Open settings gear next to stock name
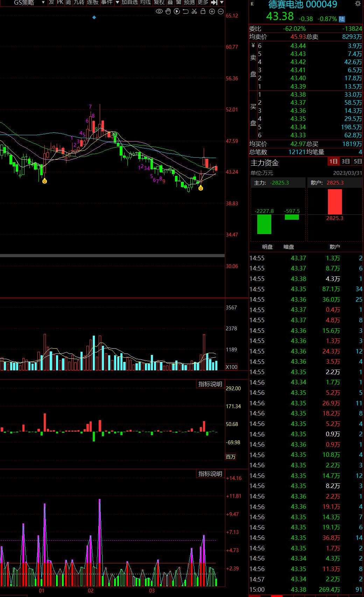The height and width of the screenshot is (597, 364). (358, 4)
